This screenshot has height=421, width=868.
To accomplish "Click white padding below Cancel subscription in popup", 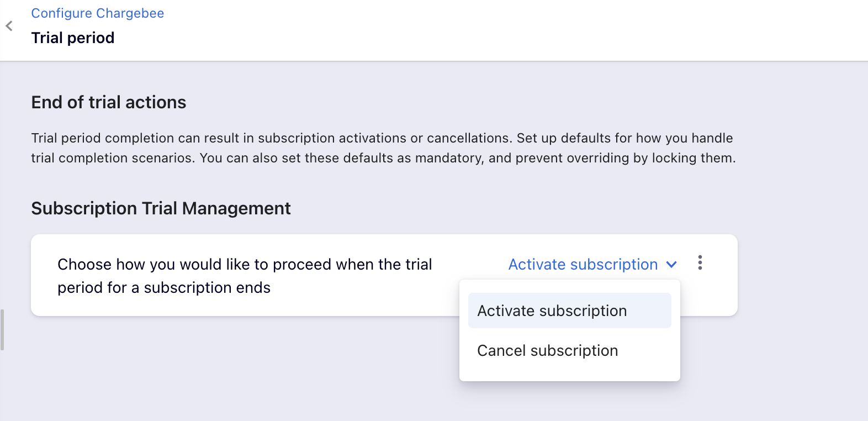I will point(569,372).
